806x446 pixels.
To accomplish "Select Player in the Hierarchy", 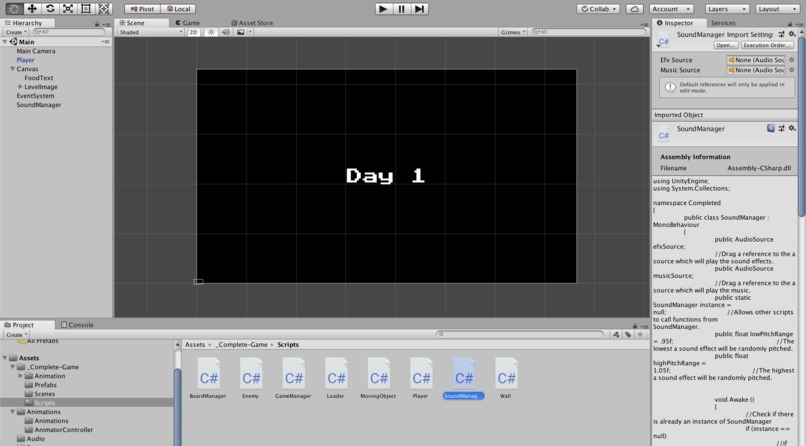I will [25, 60].
